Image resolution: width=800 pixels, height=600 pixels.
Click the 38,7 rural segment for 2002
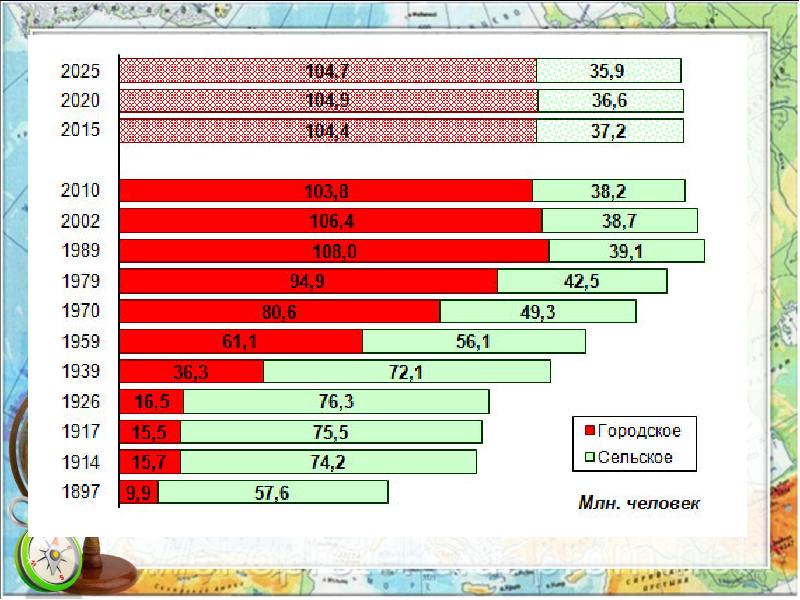point(619,221)
